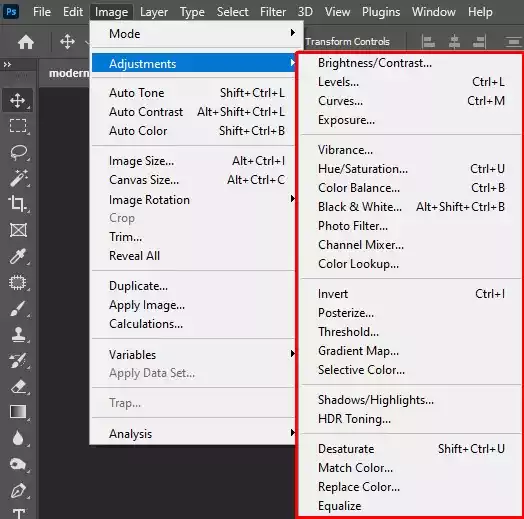Image resolution: width=524 pixels, height=519 pixels.
Task: Go to the Home screen icon
Action: point(26,42)
